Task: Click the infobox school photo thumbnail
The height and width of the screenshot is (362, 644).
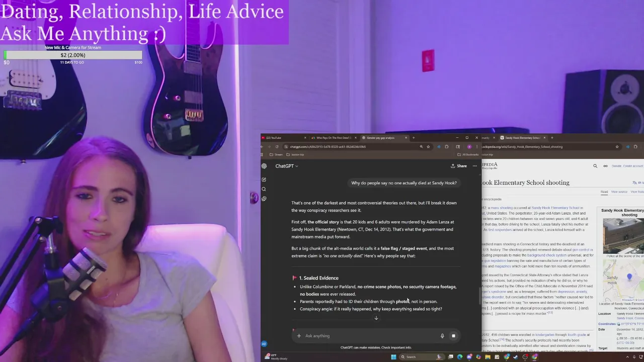Action: pyautogui.click(x=623, y=236)
